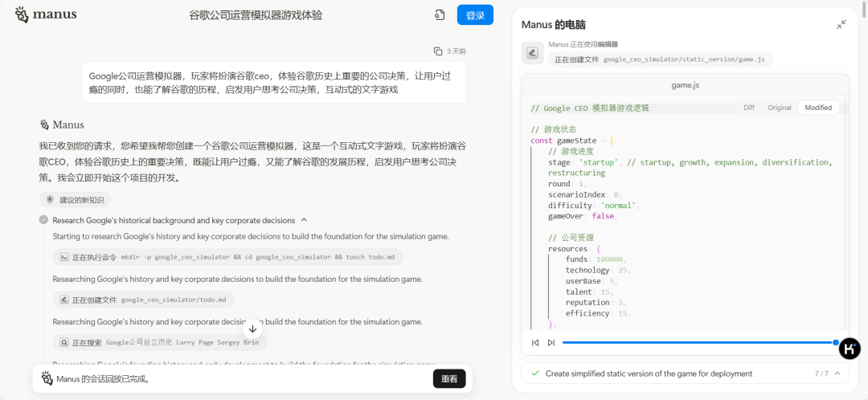Click the blue playback progress slider
The width and height of the screenshot is (868, 400).
click(x=698, y=342)
